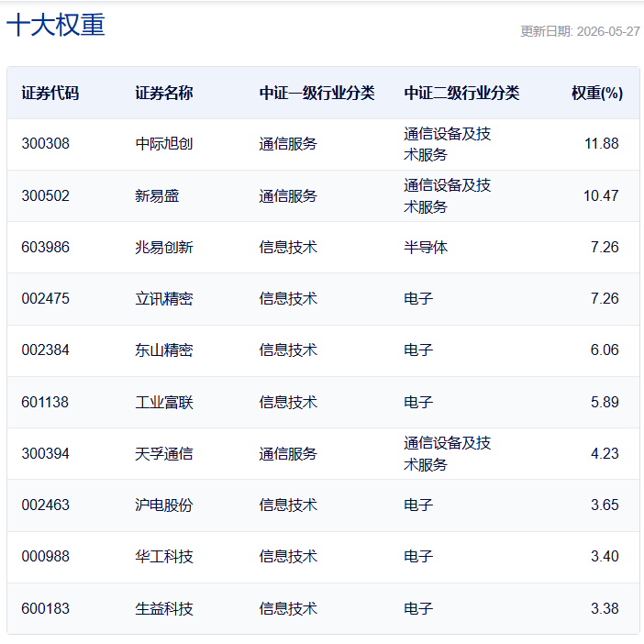The height and width of the screenshot is (644, 644).
Task: Click 新易盛 row's 通信服务 cell
Action: pos(288,196)
